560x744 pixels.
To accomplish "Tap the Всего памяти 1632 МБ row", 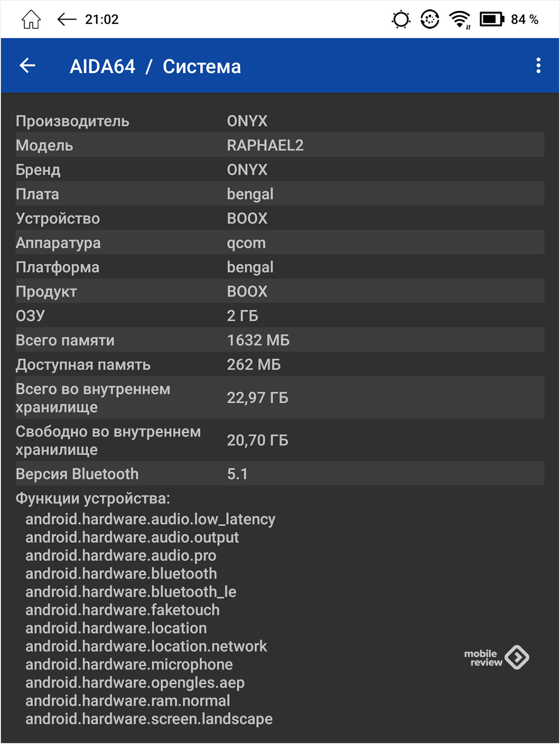I will (279, 340).
